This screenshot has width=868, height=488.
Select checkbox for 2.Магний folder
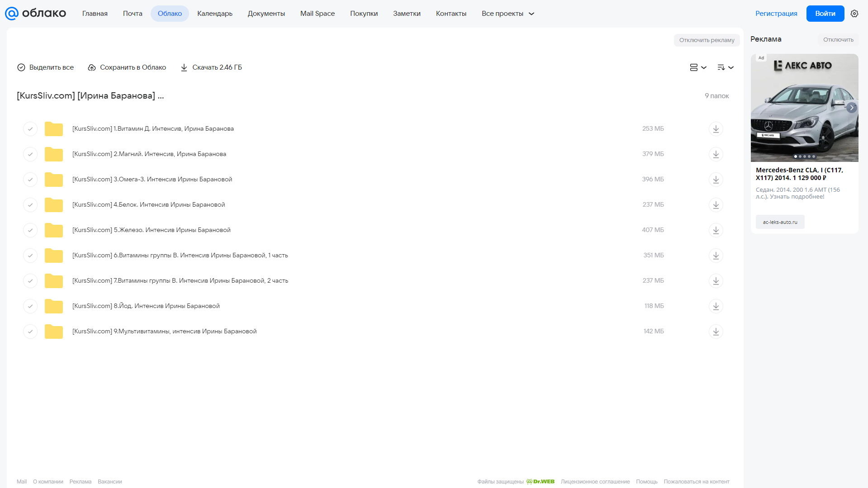(x=30, y=154)
